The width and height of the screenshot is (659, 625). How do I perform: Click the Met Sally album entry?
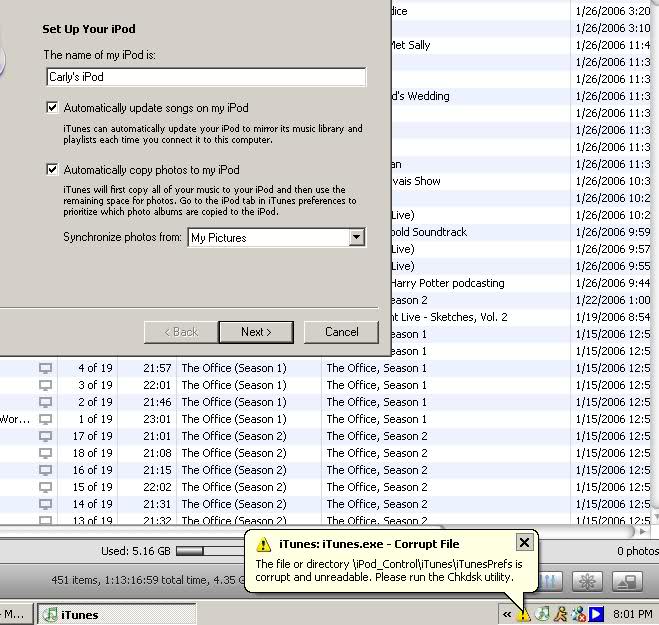tap(410, 45)
